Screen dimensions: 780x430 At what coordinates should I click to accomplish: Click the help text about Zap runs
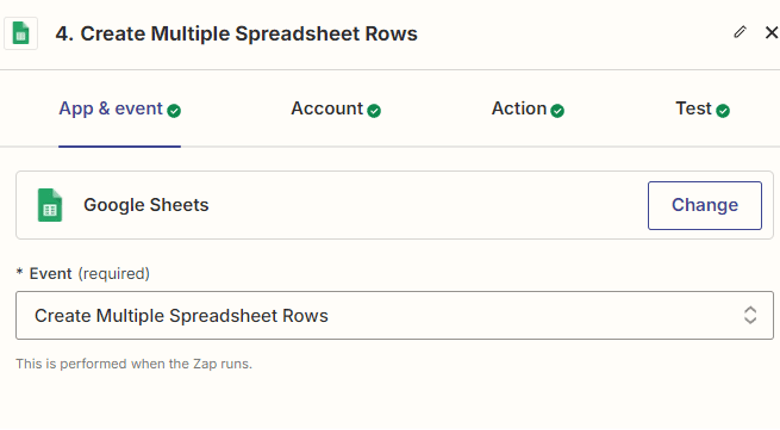coord(134,364)
